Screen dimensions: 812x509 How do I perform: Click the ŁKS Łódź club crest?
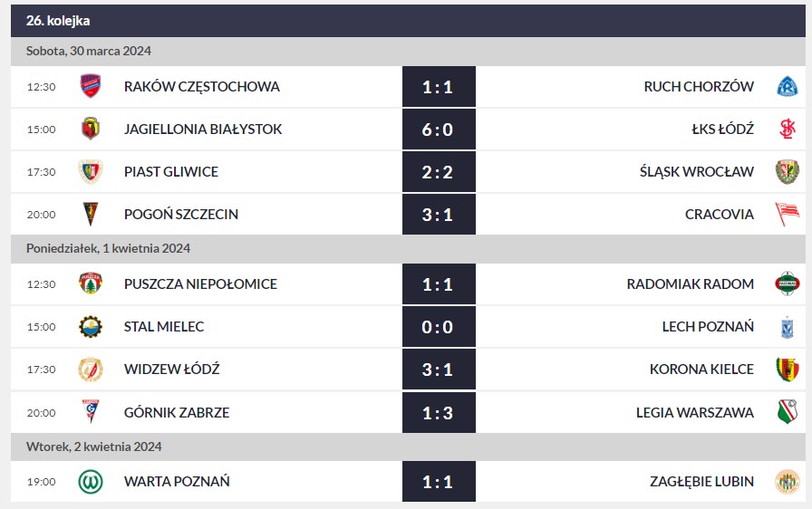pyautogui.click(x=787, y=130)
